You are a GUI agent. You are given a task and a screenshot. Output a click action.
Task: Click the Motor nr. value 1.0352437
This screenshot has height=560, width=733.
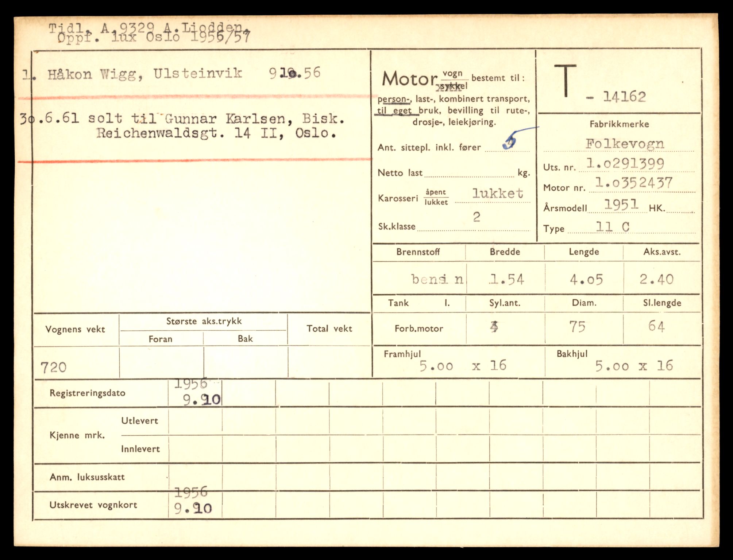coord(633,183)
